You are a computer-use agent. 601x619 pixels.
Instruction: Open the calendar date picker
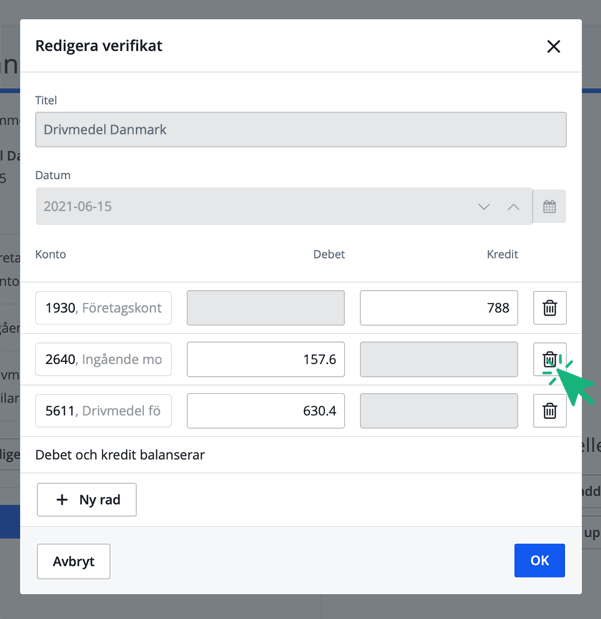click(x=549, y=207)
